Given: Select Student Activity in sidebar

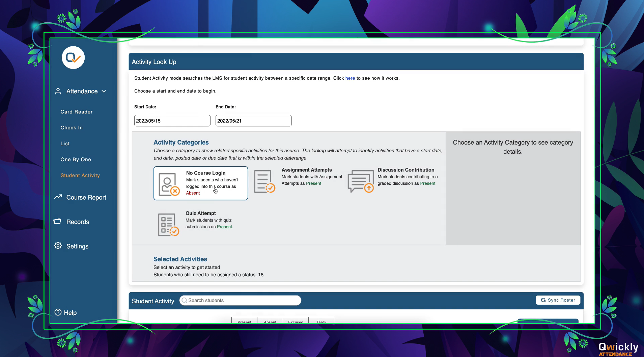Looking at the screenshot, I should click(x=80, y=175).
